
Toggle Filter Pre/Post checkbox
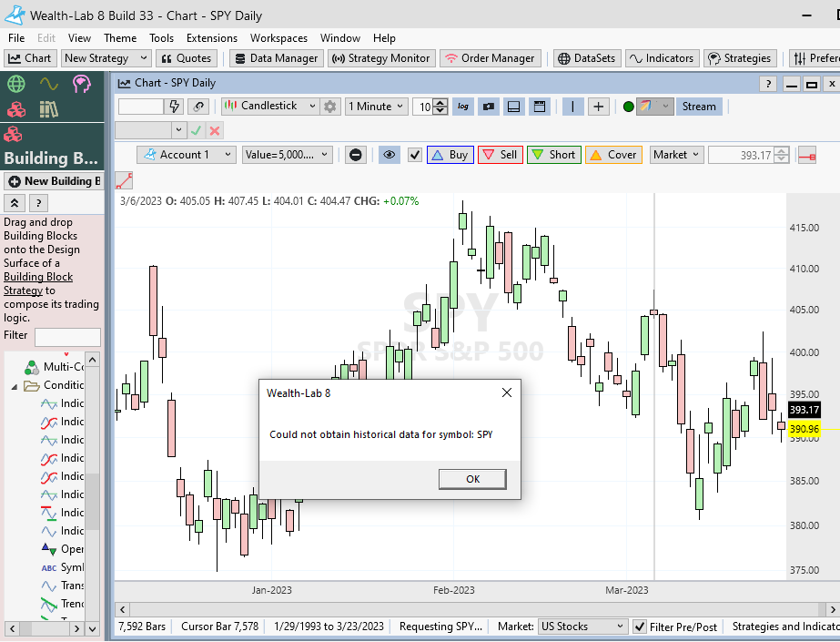pyautogui.click(x=639, y=627)
